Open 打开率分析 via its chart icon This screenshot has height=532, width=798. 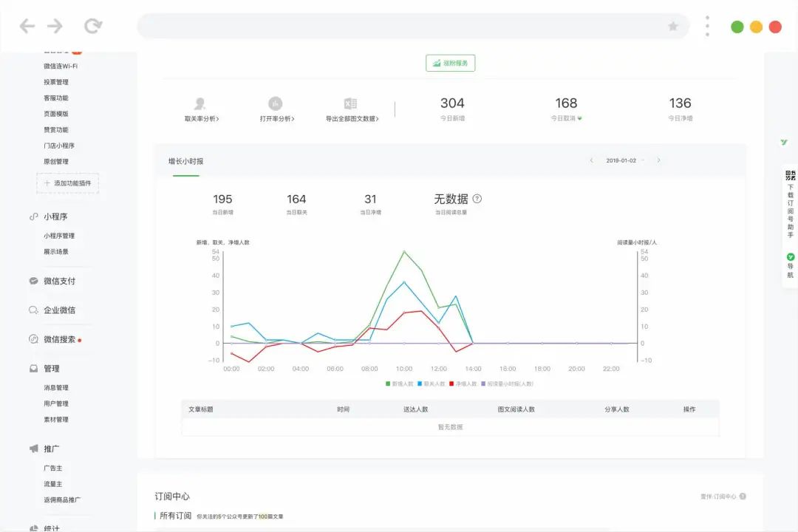point(276,104)
